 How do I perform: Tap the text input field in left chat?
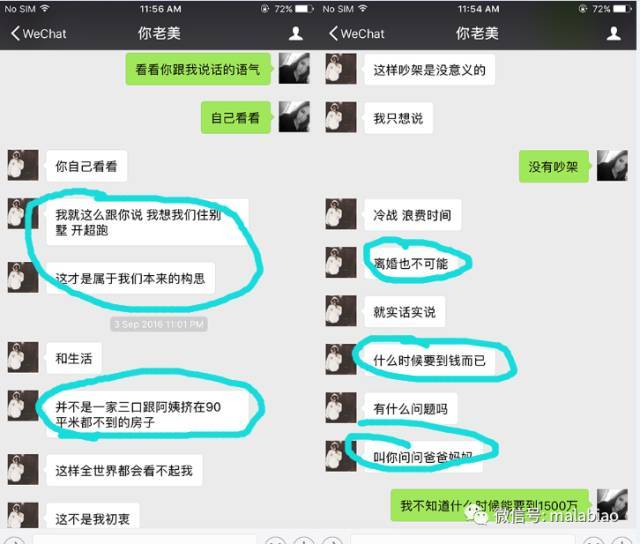pos(145,540)
